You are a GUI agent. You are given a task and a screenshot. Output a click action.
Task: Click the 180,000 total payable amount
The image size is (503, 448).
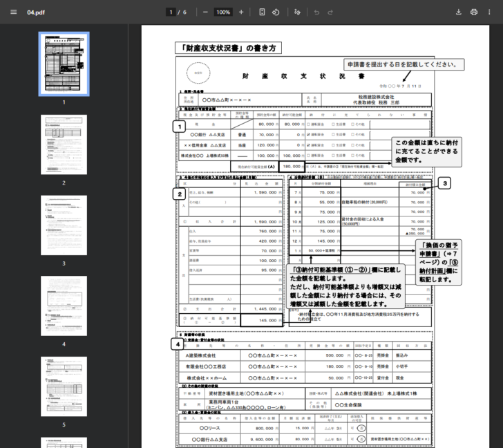point(292,167)
